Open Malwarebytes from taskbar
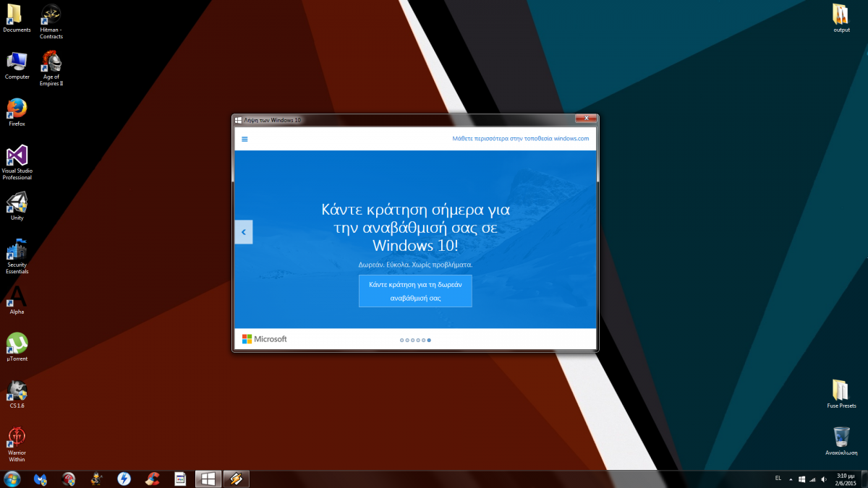This screenshot has width=868, height=488. pyautogui.click(x=41, y=479)
